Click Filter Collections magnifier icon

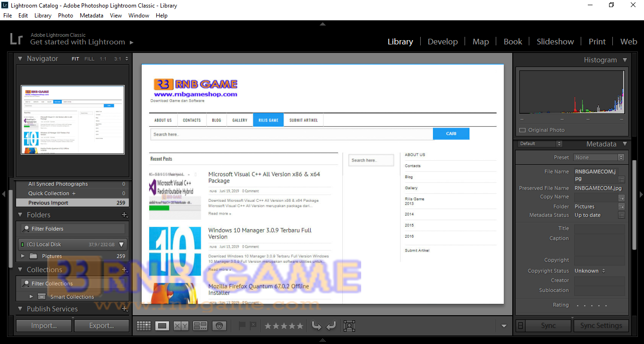[26, 284]
